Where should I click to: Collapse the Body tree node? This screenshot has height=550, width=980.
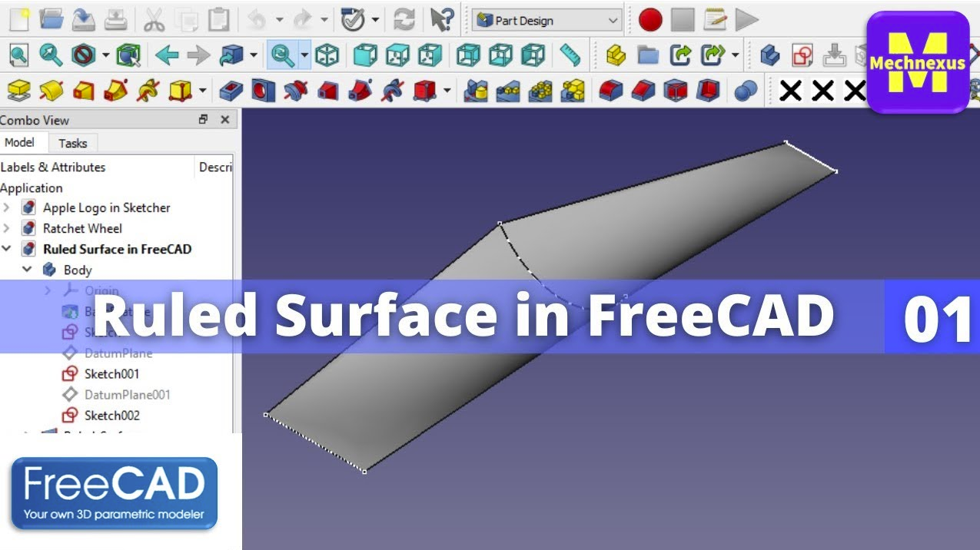28,270
